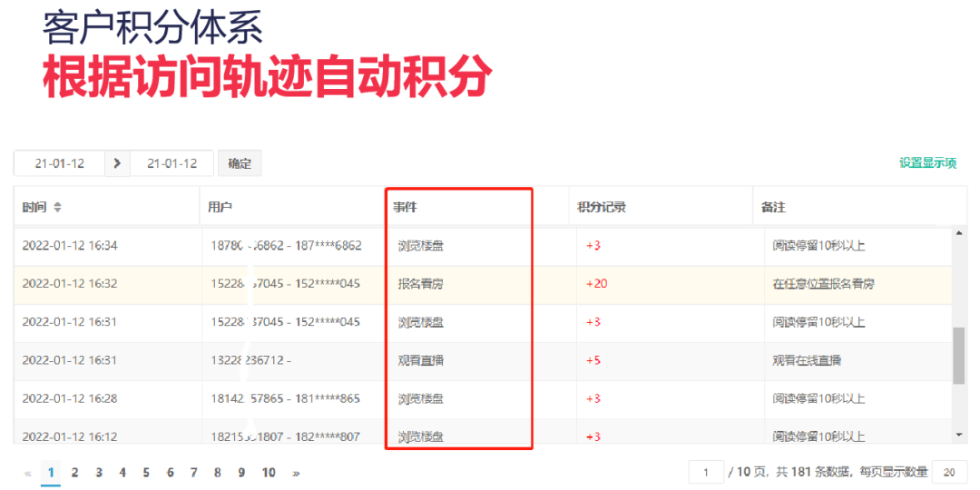Sort the table by 时间 column arrows
This screenshot has height=490, width=980.
(58, 208)
